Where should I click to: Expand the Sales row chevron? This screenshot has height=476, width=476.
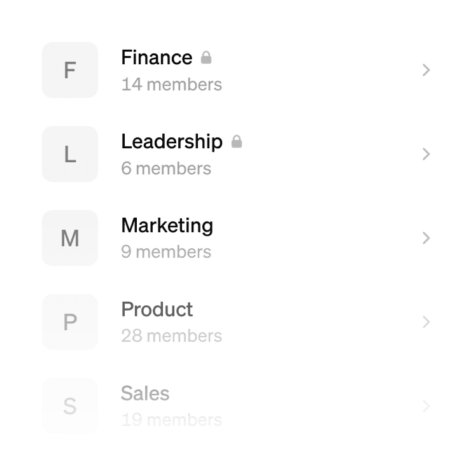[x=426, y=406]
